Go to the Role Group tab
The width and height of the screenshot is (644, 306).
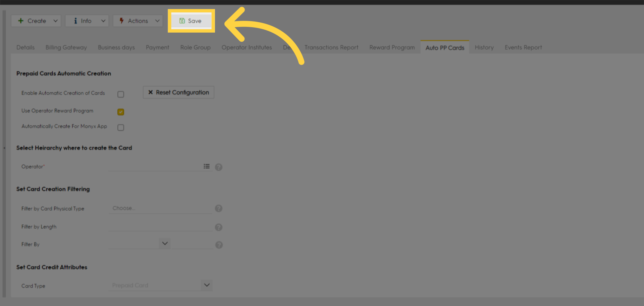tap(195, 47)
